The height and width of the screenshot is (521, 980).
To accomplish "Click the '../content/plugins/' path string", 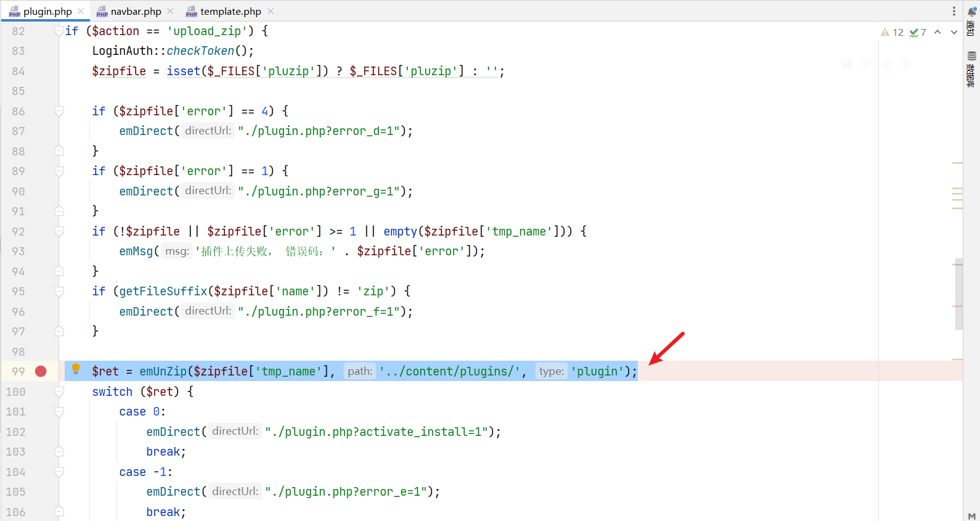I will point(450,371).
